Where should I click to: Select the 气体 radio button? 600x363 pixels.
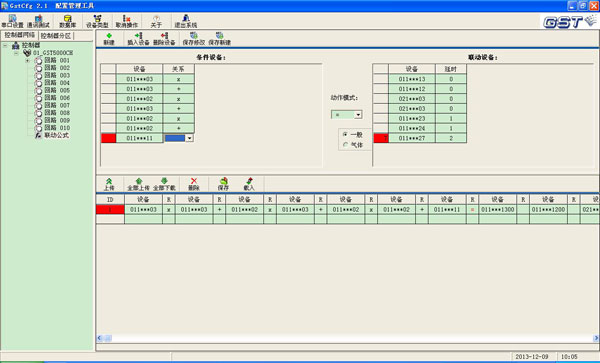click(346, 145)
